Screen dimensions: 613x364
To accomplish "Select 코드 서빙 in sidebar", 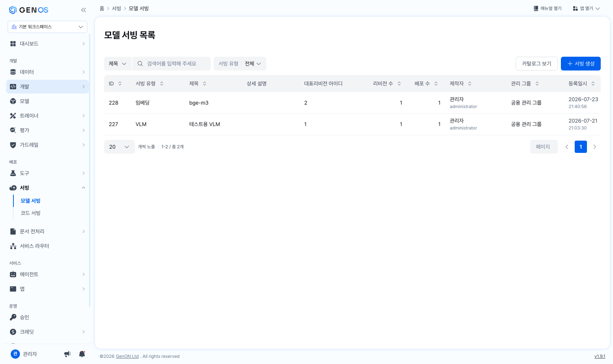I will click(31, 213).
